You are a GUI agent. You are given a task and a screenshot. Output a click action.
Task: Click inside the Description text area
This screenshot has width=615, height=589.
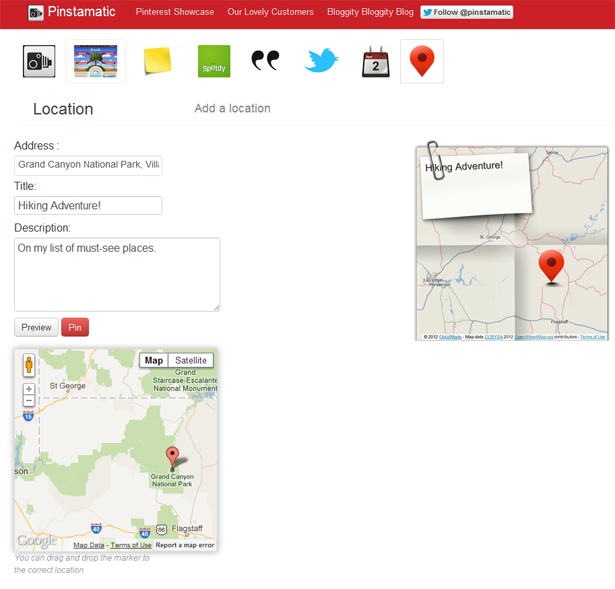coord(117,275)
